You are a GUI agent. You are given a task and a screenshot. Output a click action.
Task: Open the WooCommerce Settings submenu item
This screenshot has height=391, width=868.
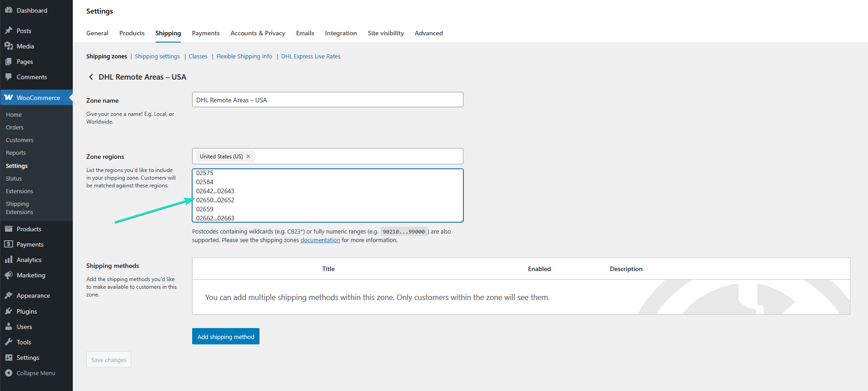17,166
